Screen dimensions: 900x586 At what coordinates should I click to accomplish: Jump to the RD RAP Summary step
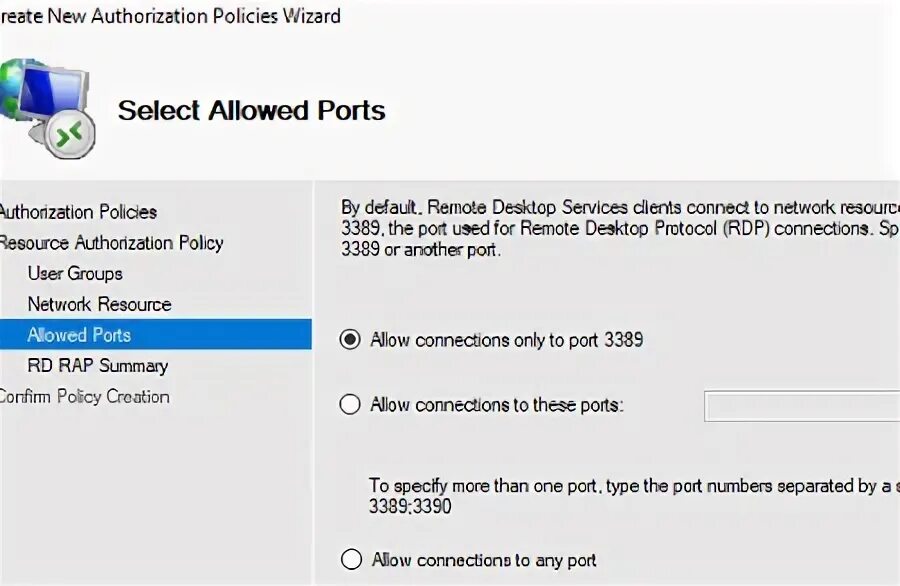point(98,366)
